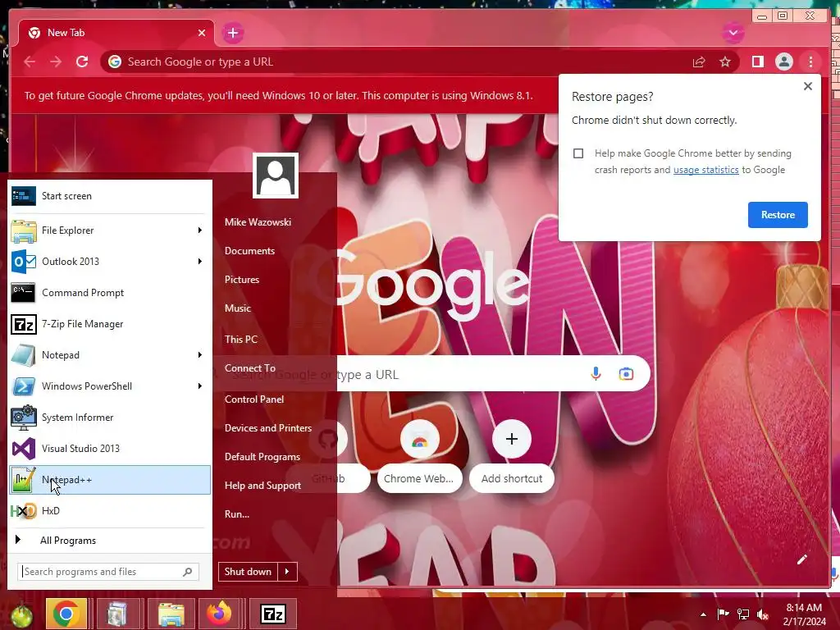This screenshot has height=630, width=840.
Task: Open HxD from Start menu
Action: click(x=109, y=511)
